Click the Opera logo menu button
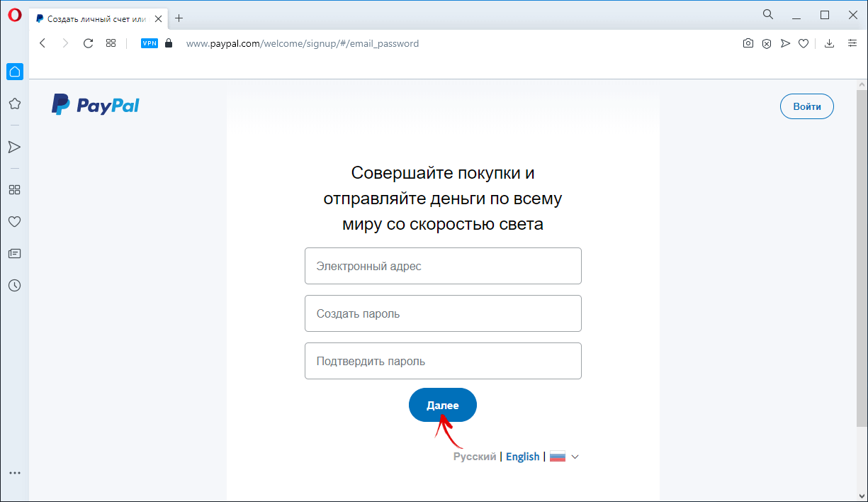868x502 pixels. (14, 16)
